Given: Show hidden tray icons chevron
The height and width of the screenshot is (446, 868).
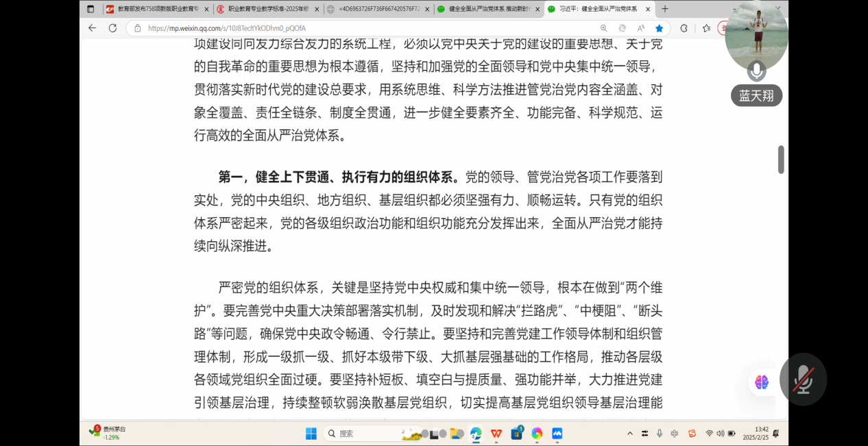Looking at the screenshot, I should (x=629, y=433).
